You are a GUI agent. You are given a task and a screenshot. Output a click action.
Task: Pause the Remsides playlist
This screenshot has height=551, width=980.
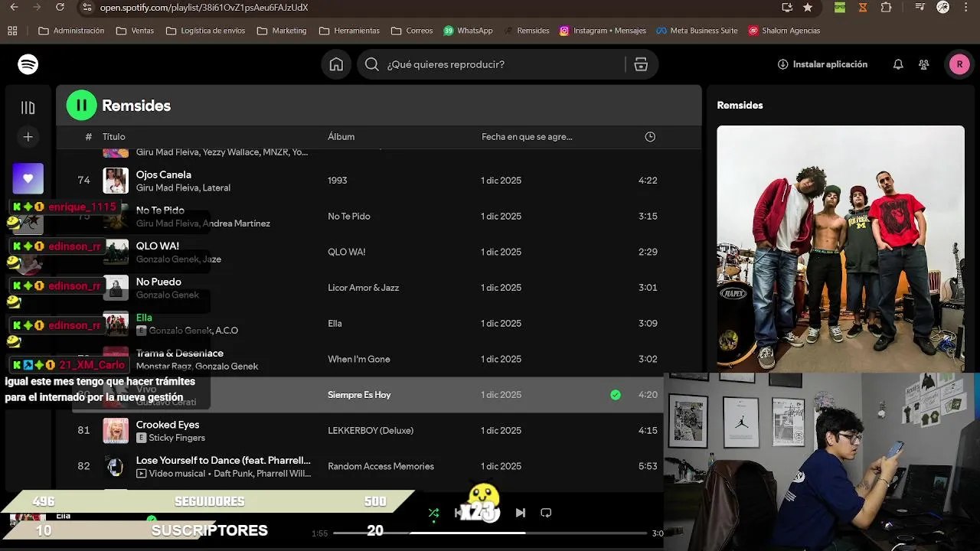point(82,106)
